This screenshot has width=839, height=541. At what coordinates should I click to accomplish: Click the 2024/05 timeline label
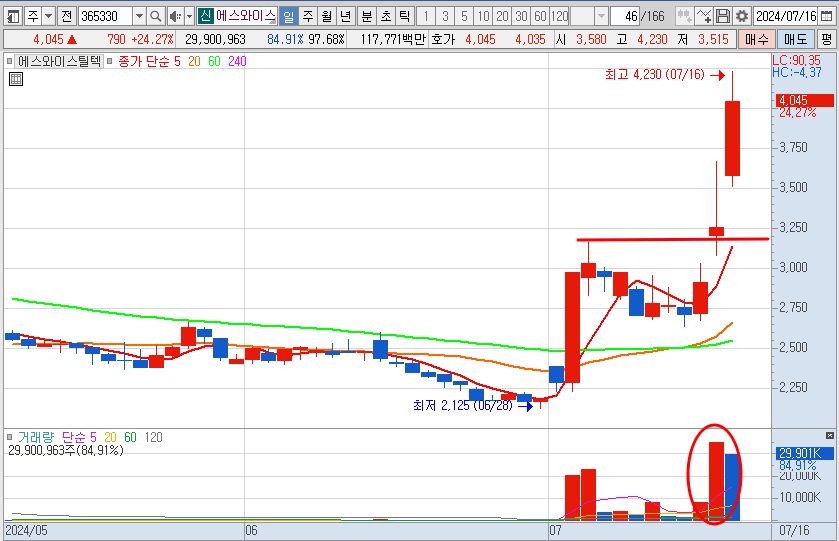[x=26, y=530]
